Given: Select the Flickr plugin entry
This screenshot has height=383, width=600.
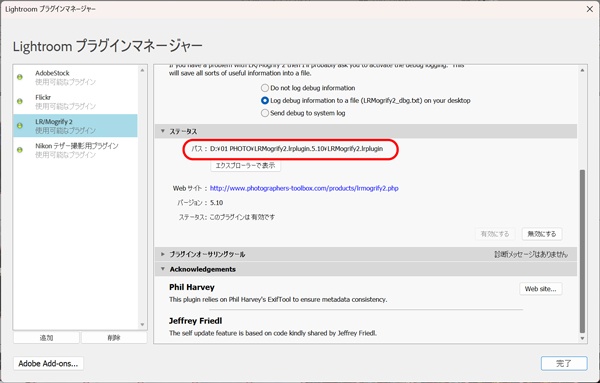Looking at the screenshot, I should click(75, 101).
